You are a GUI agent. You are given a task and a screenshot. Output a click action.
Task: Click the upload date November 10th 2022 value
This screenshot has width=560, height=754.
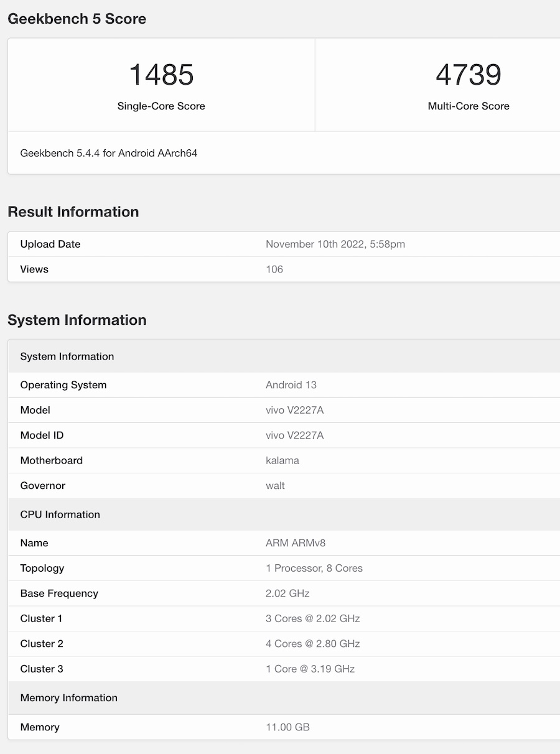click(335, 244)
